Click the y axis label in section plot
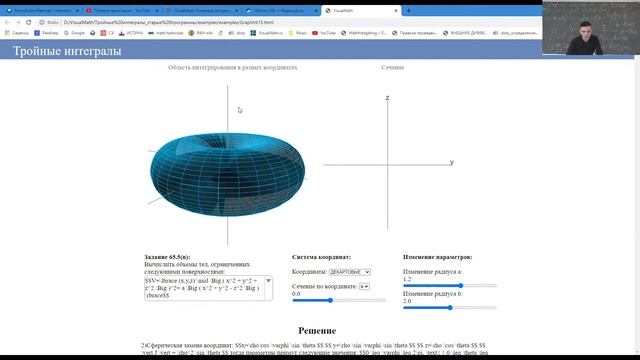 [x=451, y=162]
